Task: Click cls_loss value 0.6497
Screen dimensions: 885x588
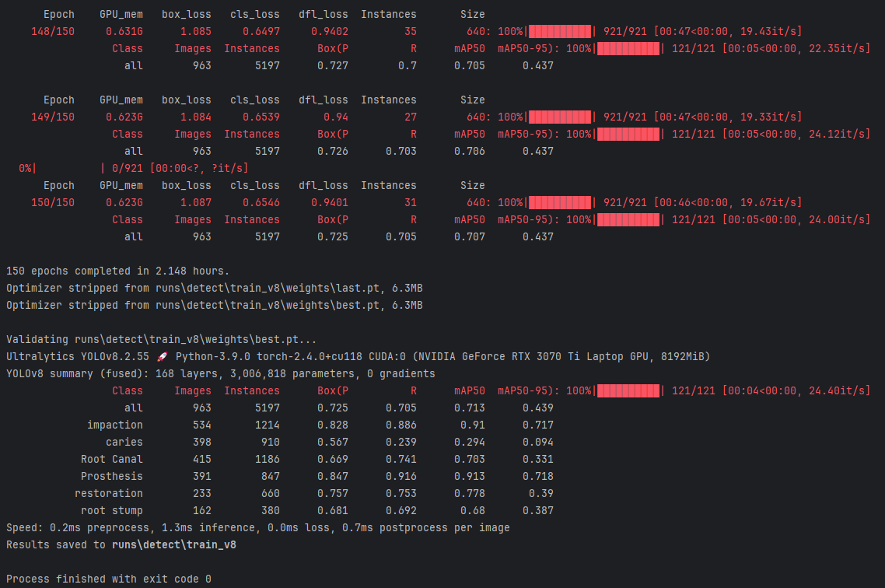Action: [x=261, y=32]
